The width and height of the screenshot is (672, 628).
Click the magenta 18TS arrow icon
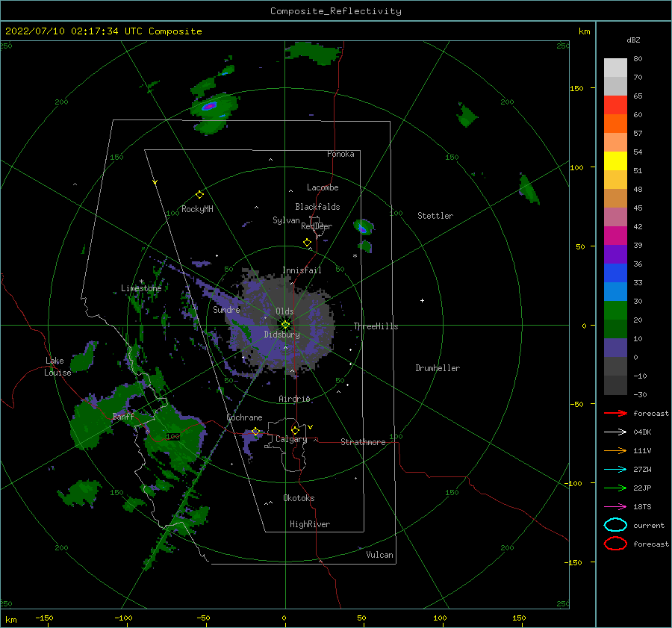click(615, 507)
